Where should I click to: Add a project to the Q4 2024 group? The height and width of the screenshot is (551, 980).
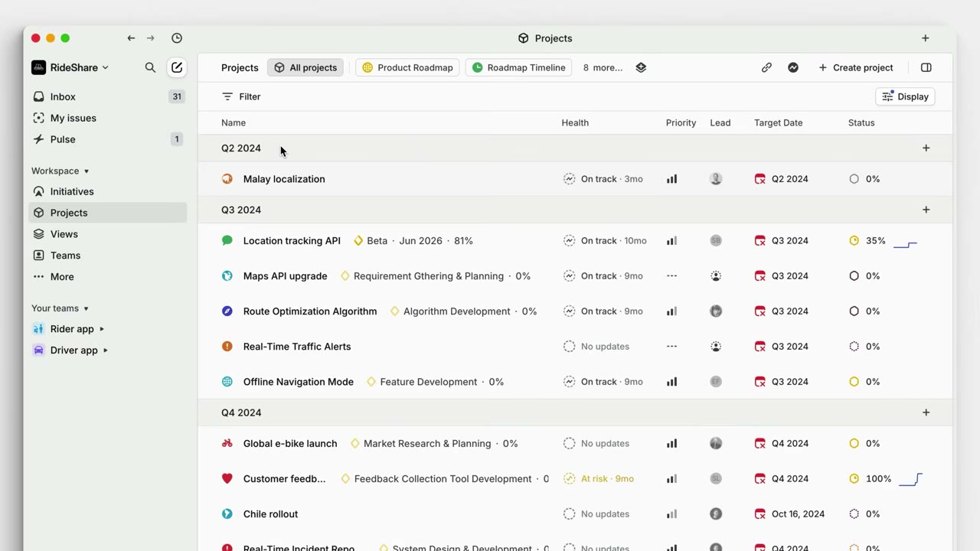pos(926,412)
